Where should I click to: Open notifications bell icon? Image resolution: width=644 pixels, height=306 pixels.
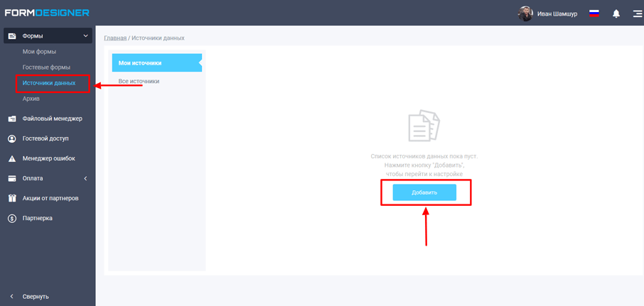tap(616, 13)
